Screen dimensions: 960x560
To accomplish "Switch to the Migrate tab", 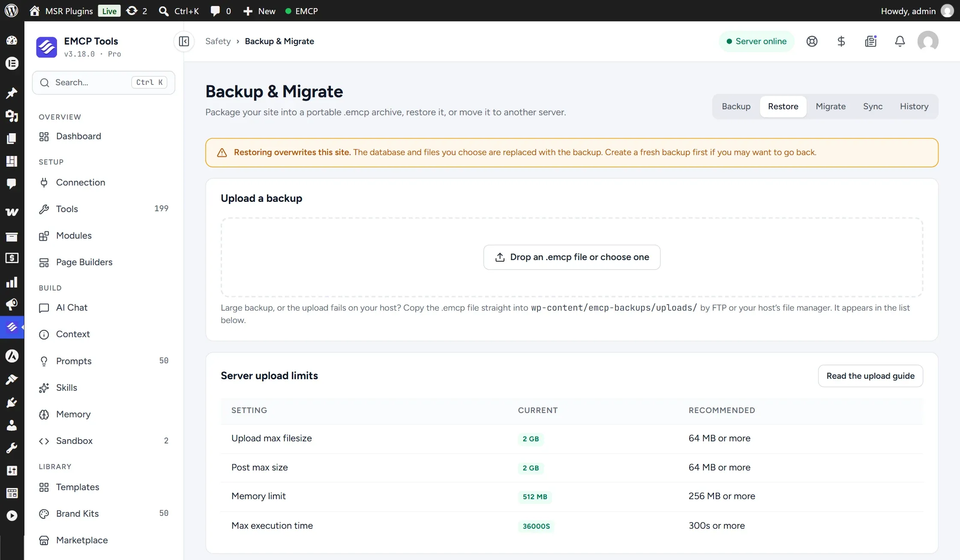I will click(x=831, y=106).
